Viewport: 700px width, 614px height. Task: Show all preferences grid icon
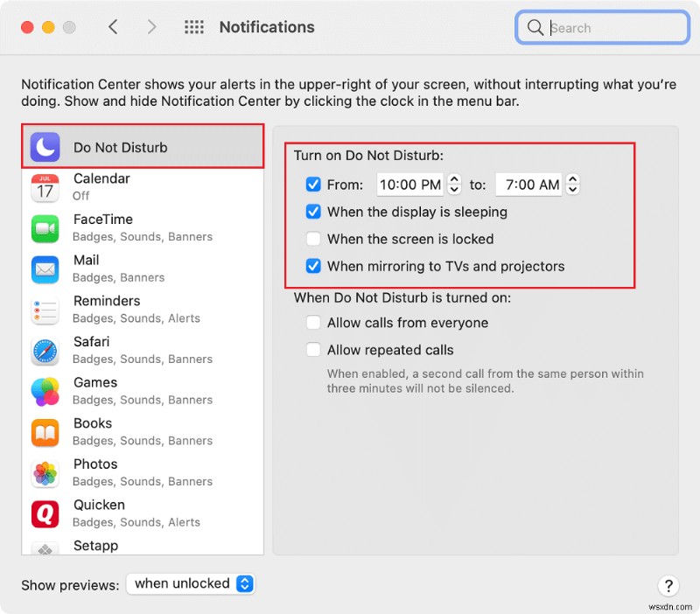pos(194,27)
